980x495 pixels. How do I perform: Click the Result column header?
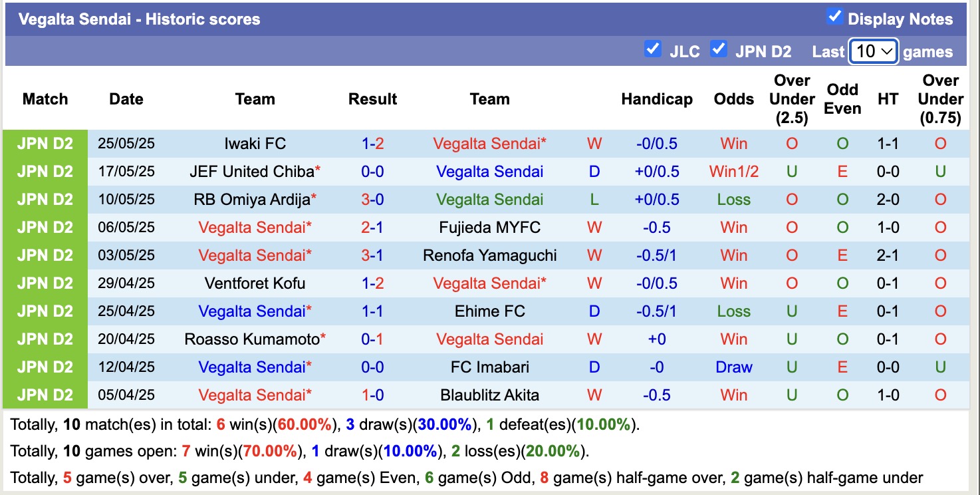click(372, 99)
